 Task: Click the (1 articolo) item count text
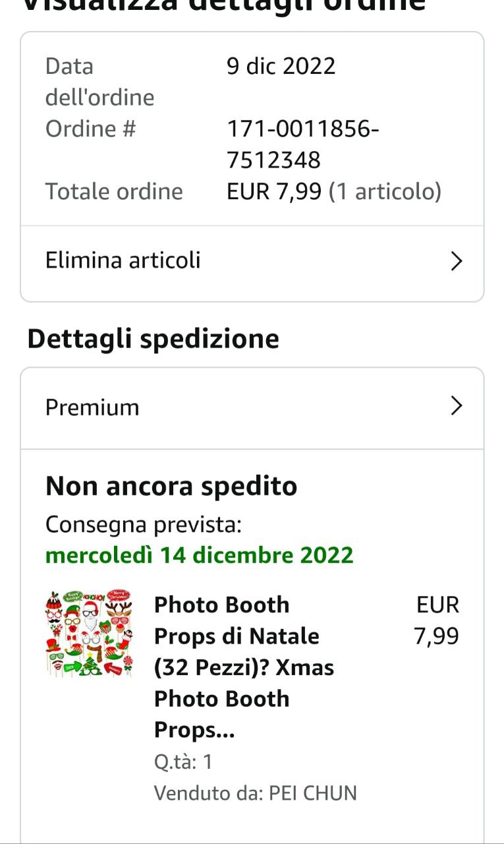[385, 192]
